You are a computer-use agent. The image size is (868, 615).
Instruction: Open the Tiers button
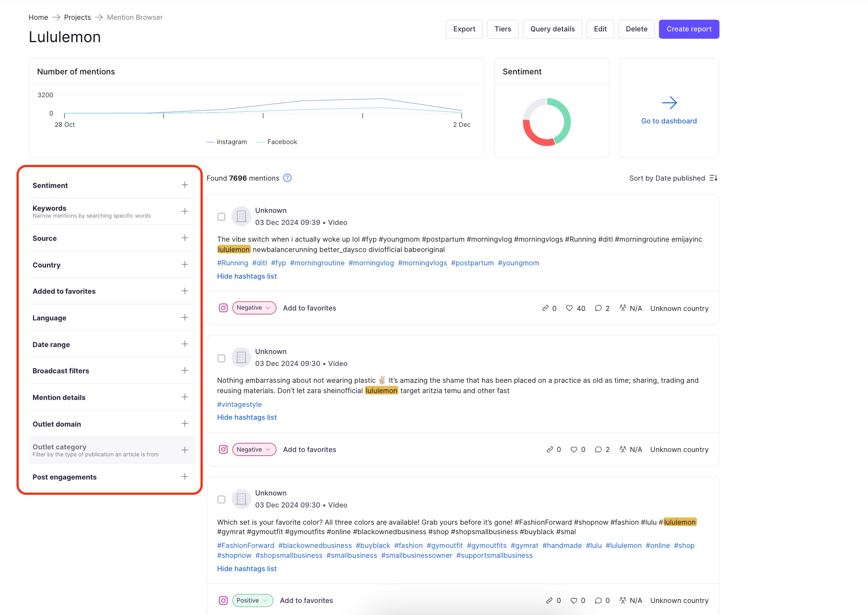tap(503, 29)
